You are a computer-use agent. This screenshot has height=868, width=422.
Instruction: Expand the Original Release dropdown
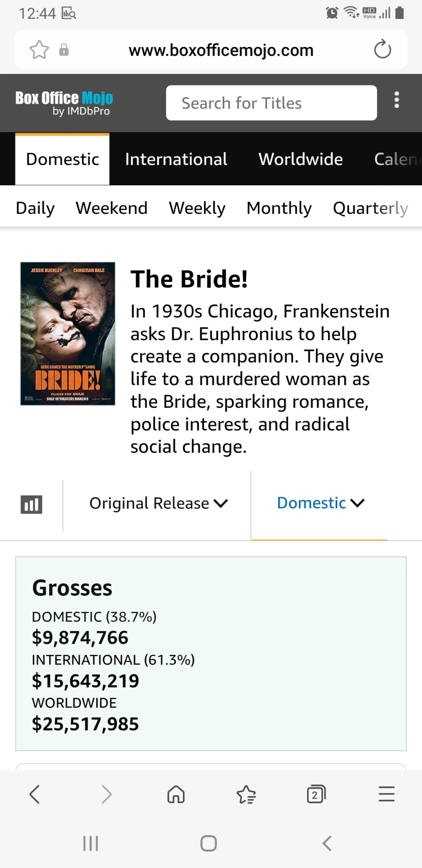pyautogui.click(x=158, y=503)
